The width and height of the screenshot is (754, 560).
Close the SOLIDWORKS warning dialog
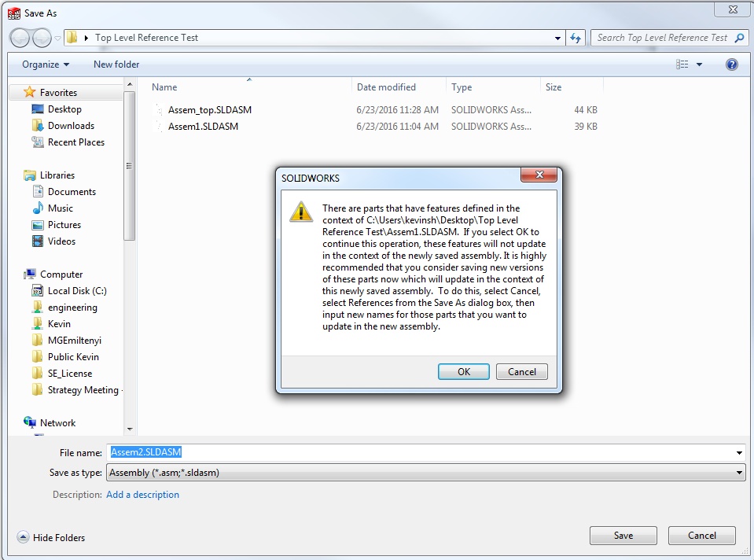click(x=539, y=175)
